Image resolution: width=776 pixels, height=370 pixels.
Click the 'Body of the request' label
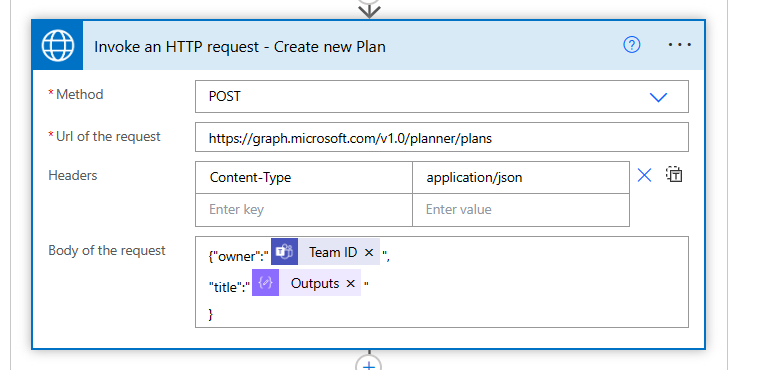107,250
